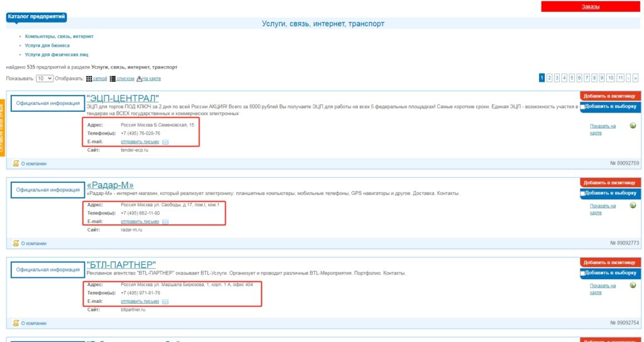Click the green globe icon for БТЛ-ПАРТНЕР
644x342 pixels.
[x=632, y=285]
